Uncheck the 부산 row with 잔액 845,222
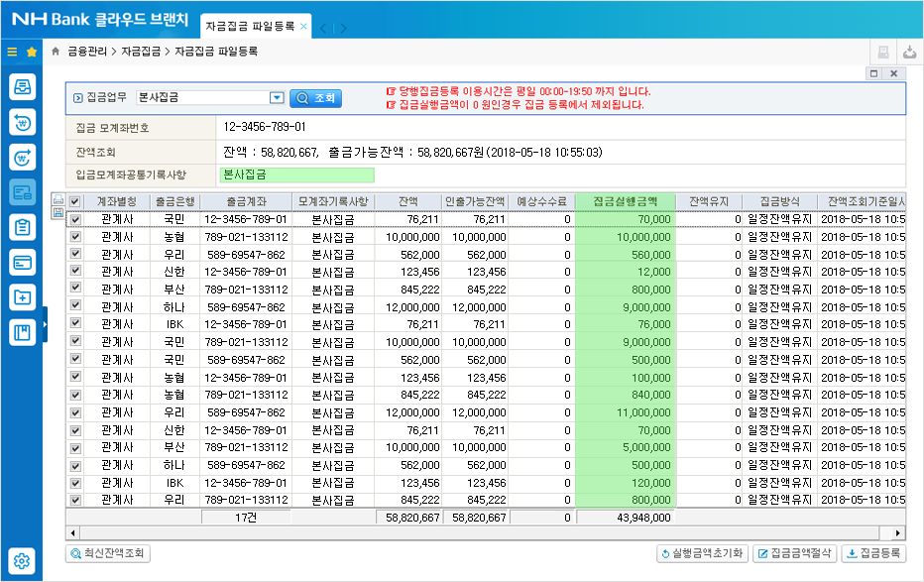This screenshot has height=582, width=924. [74, 289]
